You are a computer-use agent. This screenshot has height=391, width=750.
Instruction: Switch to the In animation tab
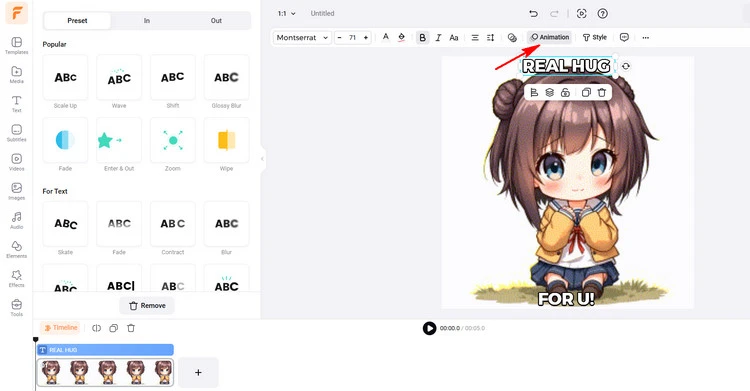click(x=146, y=21)
